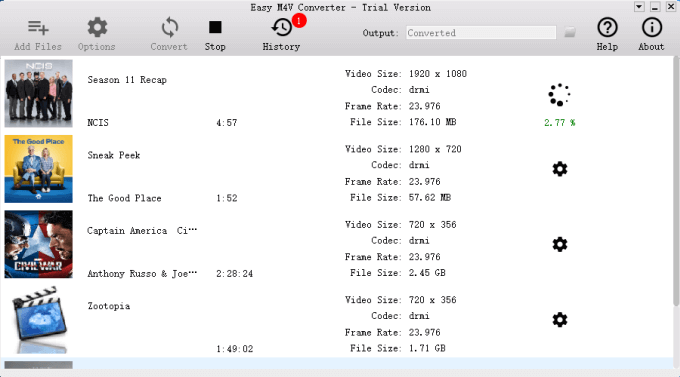The width and height of the screenshot is (680, 377).
Task: Click the Add Files label
Action: 38,46
